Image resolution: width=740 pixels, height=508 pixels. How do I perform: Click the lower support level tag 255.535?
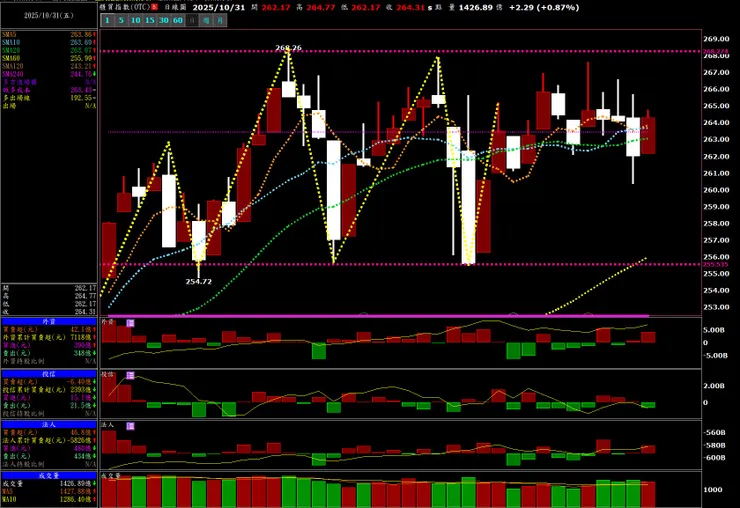point(715,264)
